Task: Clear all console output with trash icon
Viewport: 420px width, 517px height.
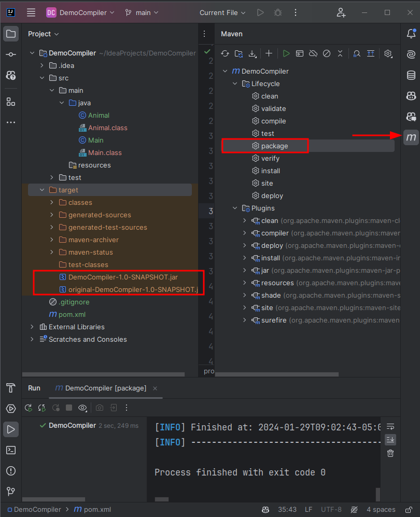Action: 390,453
